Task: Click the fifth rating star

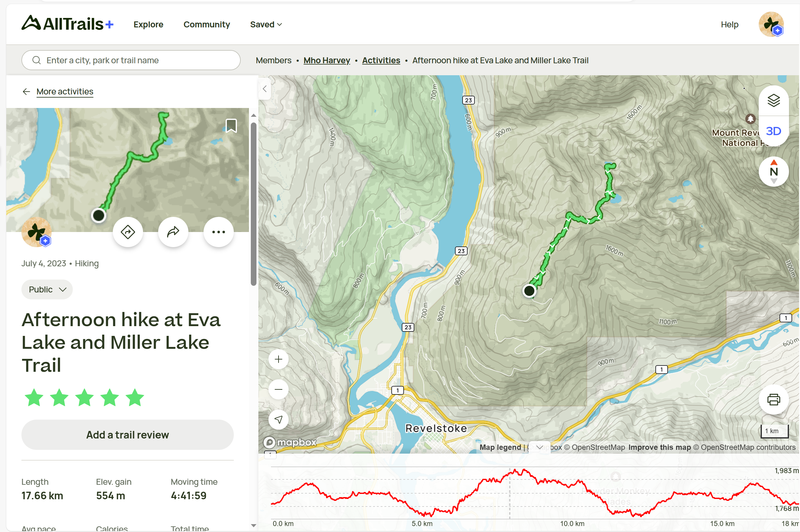Action: click(135, 398)
